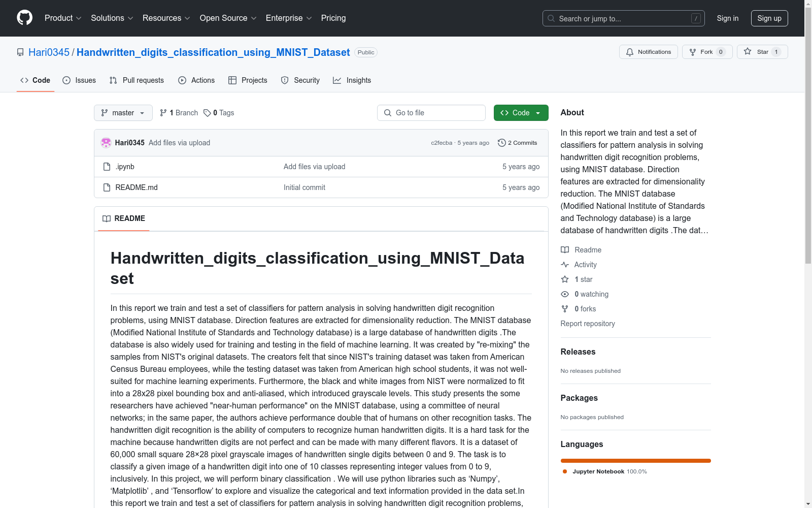Click the Sign up button
812x508 pixels.
(x=769, y=18)
